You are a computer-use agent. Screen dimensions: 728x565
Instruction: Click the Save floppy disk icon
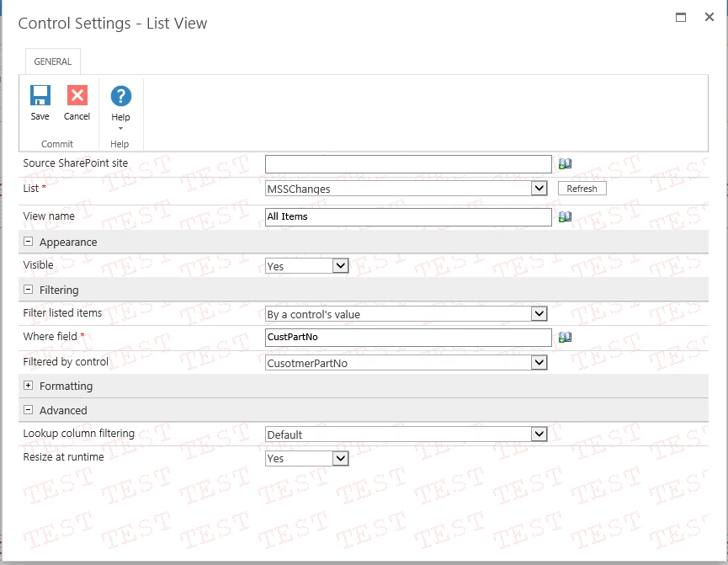click(40, 95)
